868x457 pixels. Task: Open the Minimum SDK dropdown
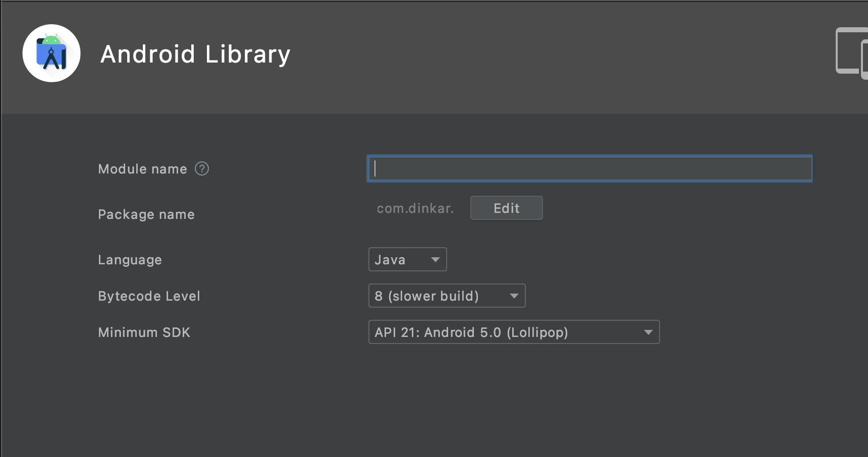[514, 332]
